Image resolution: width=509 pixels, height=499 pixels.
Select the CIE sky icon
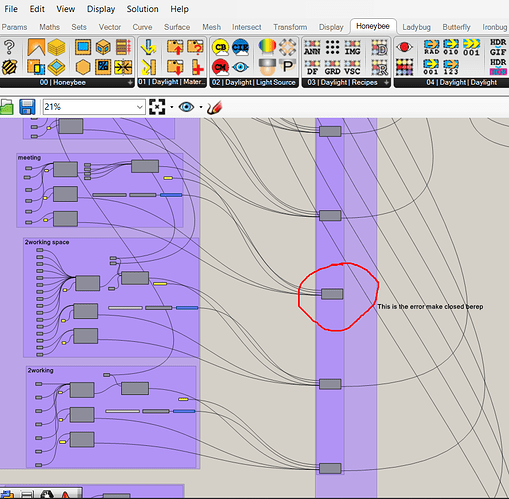pos(240,47)
